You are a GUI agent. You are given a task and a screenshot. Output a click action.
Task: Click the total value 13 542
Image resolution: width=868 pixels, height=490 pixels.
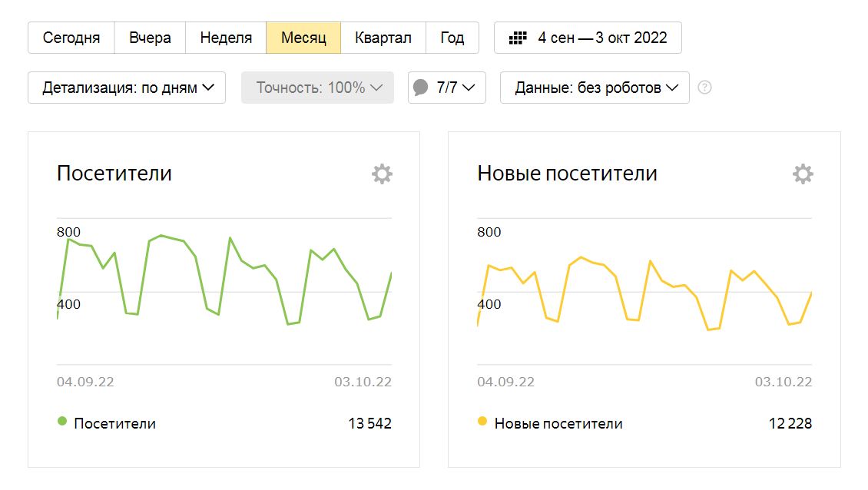(369, 423)
